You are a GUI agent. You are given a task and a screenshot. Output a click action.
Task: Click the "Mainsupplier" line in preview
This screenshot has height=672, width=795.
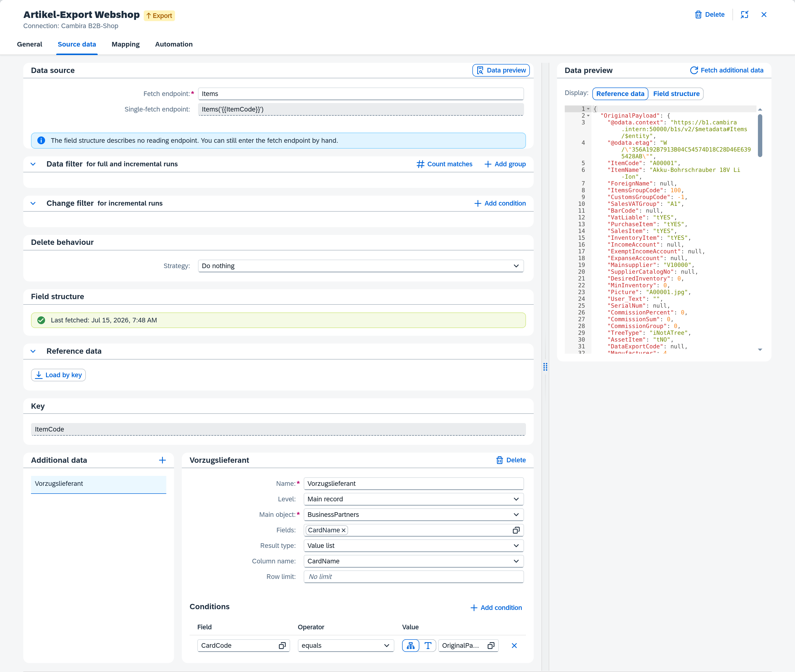point(651,265)
